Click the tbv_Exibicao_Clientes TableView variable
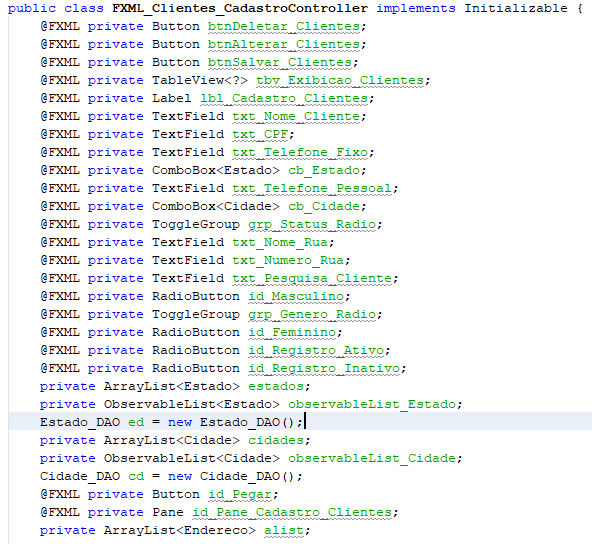 (x=340, y=80)
